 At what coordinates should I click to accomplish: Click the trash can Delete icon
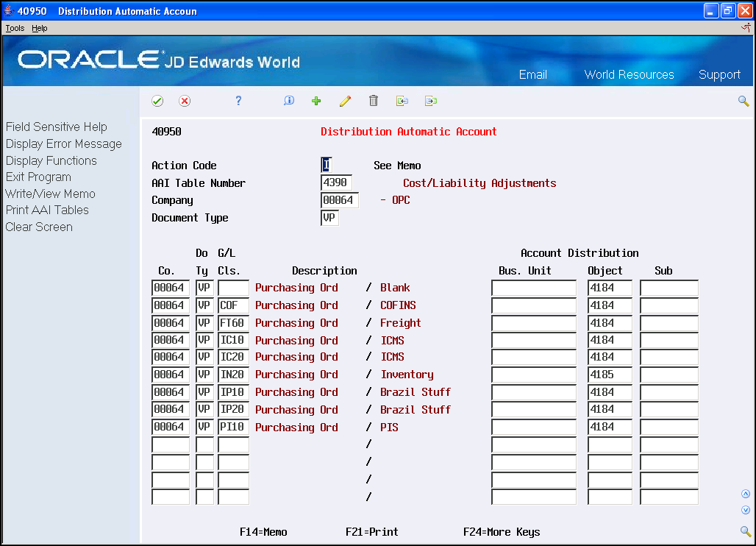[373, 100]
